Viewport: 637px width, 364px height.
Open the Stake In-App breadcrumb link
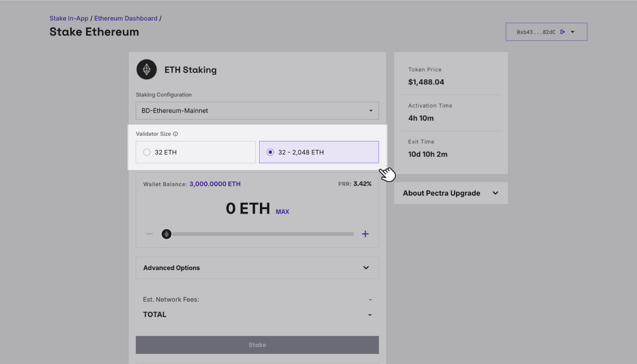[69, 18]
